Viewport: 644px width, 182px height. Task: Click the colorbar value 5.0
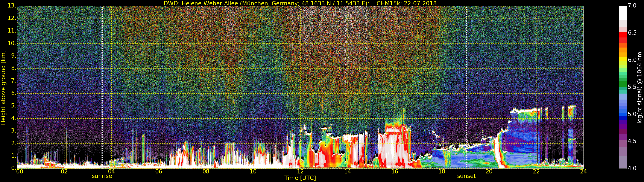(x=632, y=114)
